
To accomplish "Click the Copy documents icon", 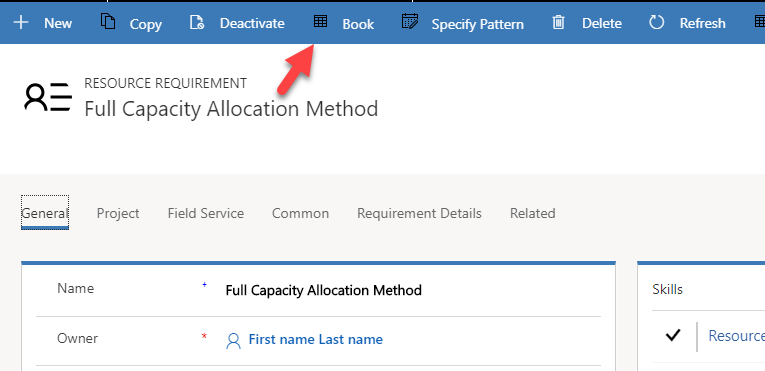I will [108, 22].
